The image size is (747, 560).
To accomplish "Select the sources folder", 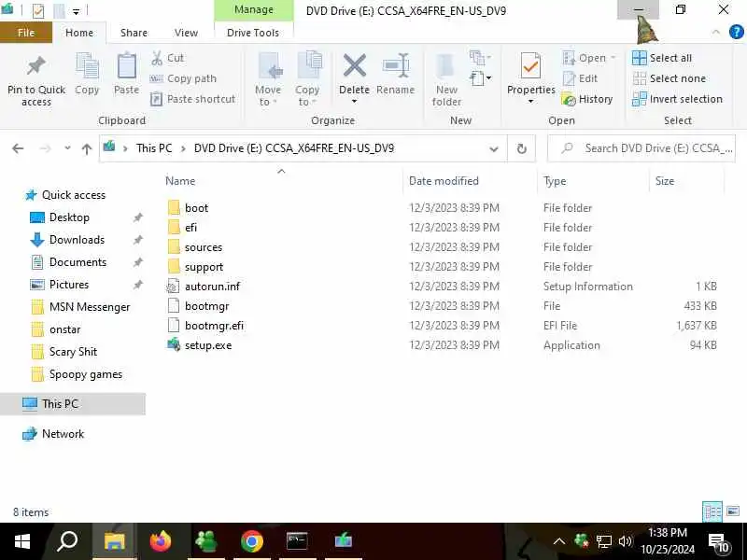I will coord(204,247).
